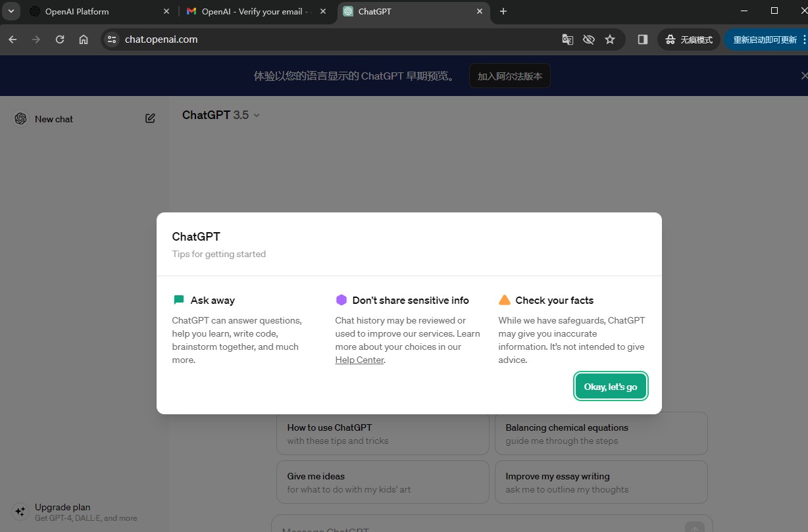Choose the Improve my essay writing suggestion
The height and width of the screenshot is (532, 808).
coord(601,482)
